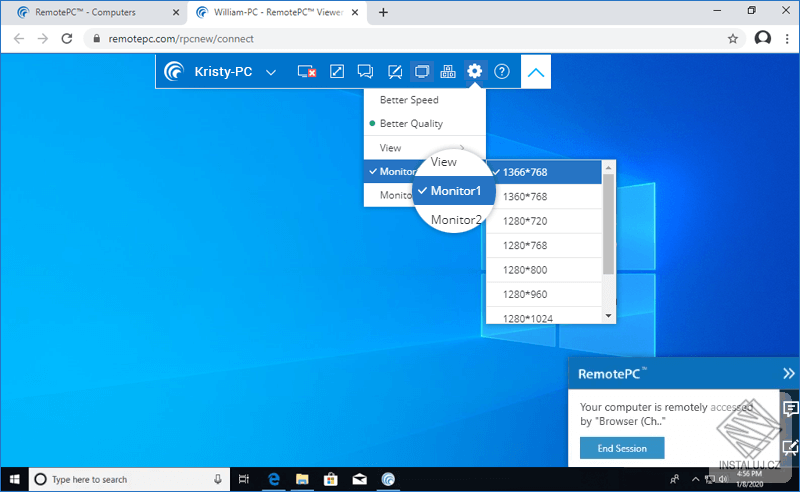800x492 pixels.
Task: Open Windows Start menu
Action: click(14, 479)
